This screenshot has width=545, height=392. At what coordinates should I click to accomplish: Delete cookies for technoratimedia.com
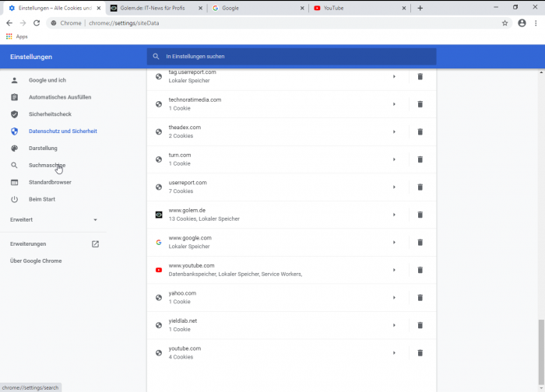click(x=420, y=104)
